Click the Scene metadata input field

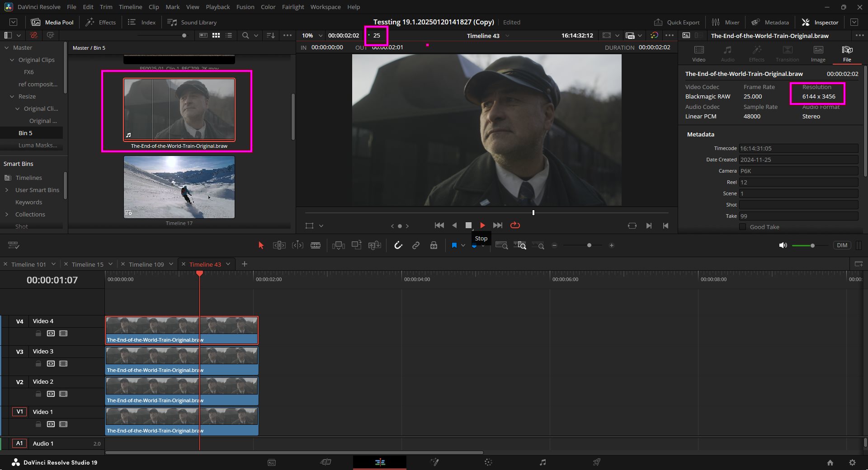click(798, 193)
